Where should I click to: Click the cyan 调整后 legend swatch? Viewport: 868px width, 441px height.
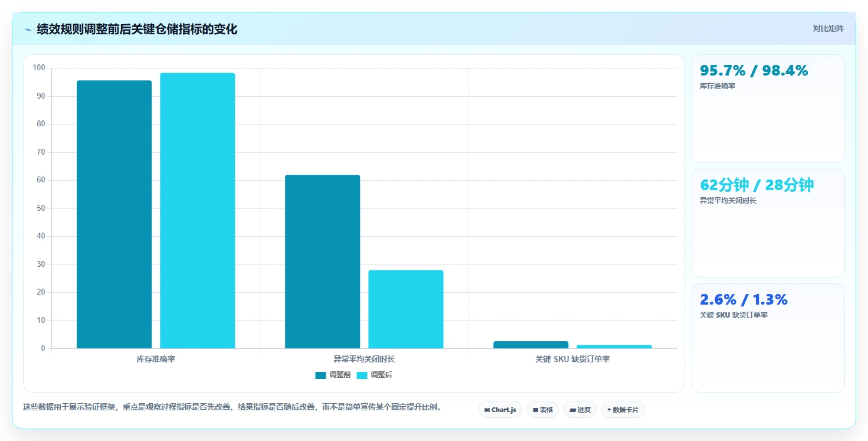click(362, 375)
